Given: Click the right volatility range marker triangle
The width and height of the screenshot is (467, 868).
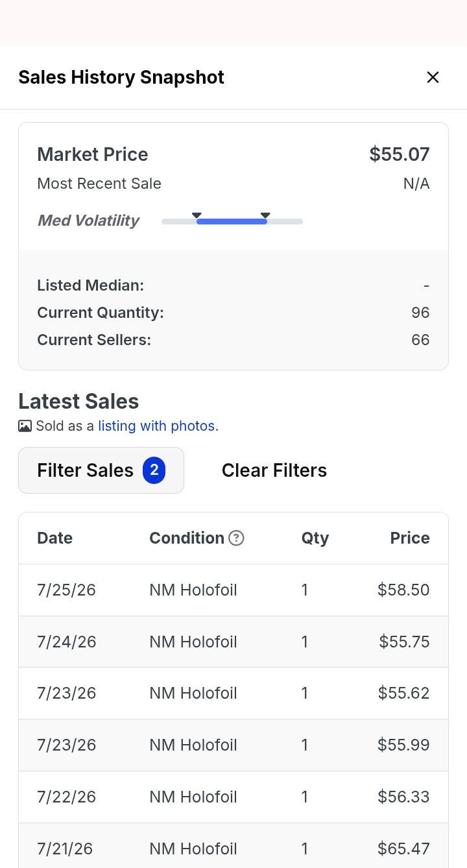Looking at the screenshot, I should [x=265, y=215].
